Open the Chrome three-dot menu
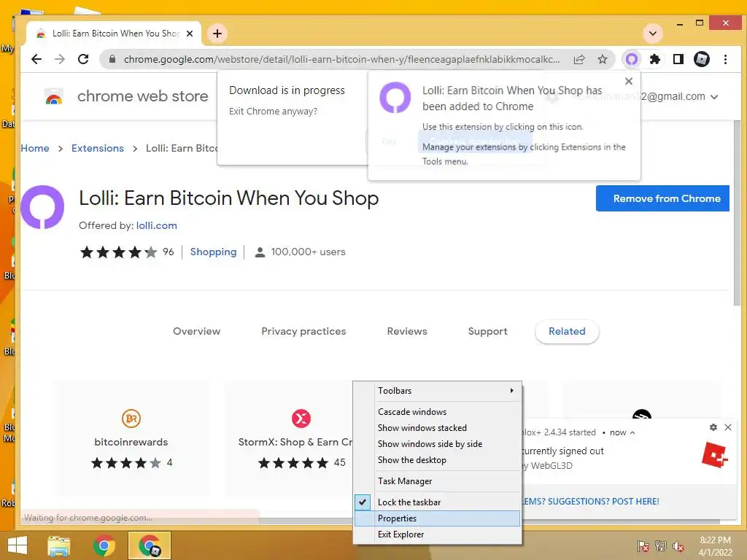 click(726, 59)
